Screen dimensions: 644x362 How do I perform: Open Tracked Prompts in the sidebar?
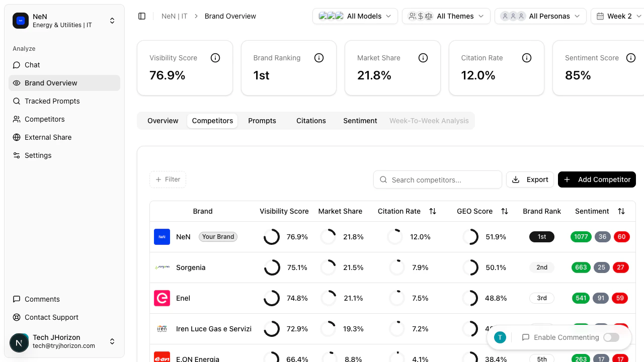[52, 101]
